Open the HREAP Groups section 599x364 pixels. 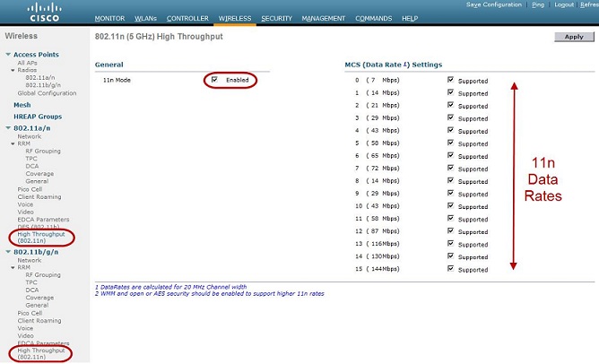pyautogui.click(x=38, y=117)
